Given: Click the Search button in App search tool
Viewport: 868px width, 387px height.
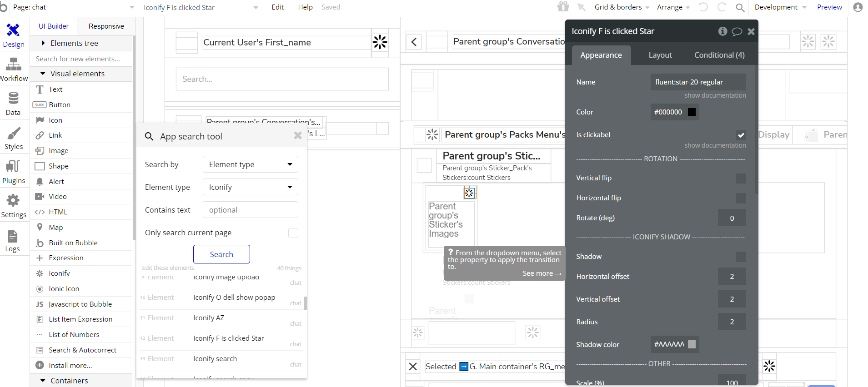Looking at the screenshot, I should pos(221,254).
